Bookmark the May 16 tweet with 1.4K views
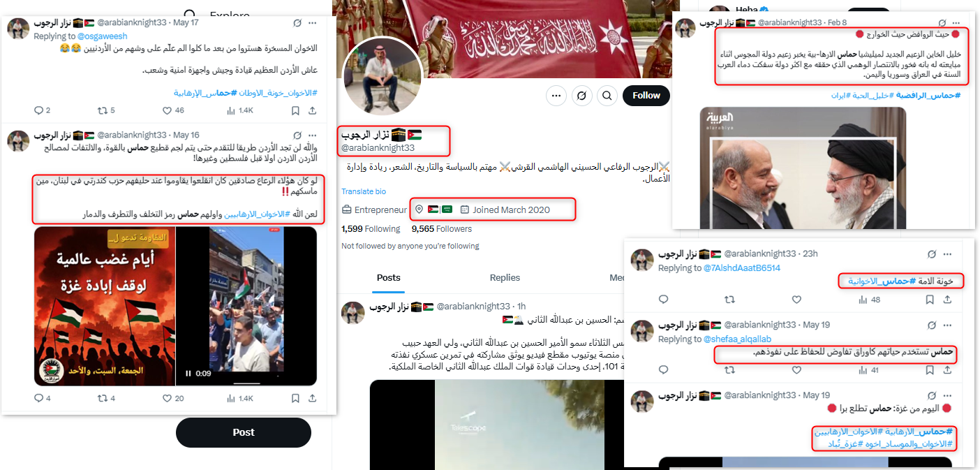 coord(295,398)
